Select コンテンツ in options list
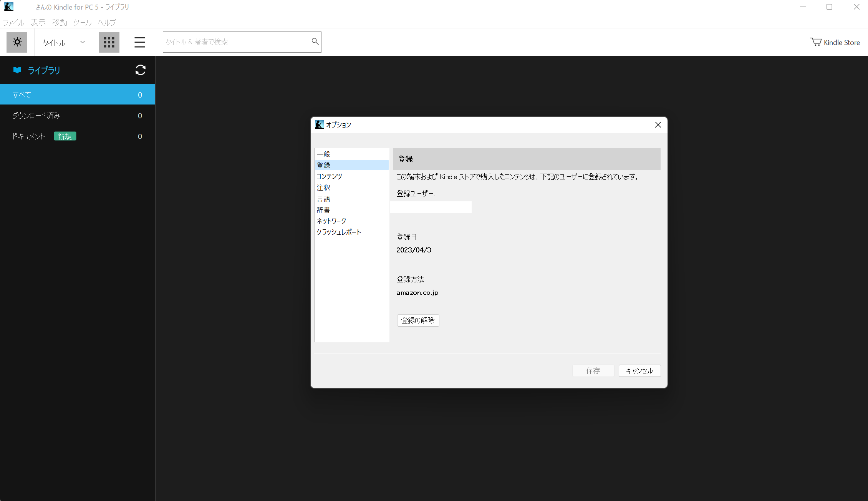The image size is (868, 501). click(x=351, y=176)
